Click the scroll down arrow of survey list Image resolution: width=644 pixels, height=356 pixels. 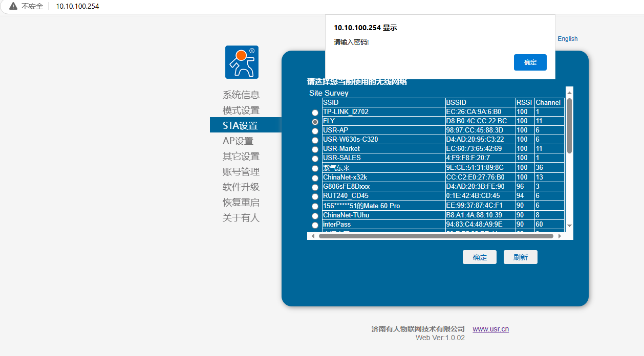click(569, 226)
